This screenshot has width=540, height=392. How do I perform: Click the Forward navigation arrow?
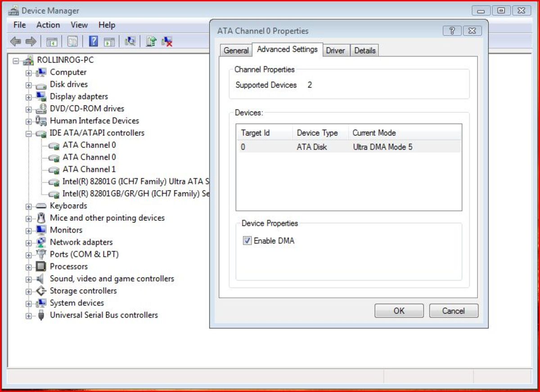(31, 41)
